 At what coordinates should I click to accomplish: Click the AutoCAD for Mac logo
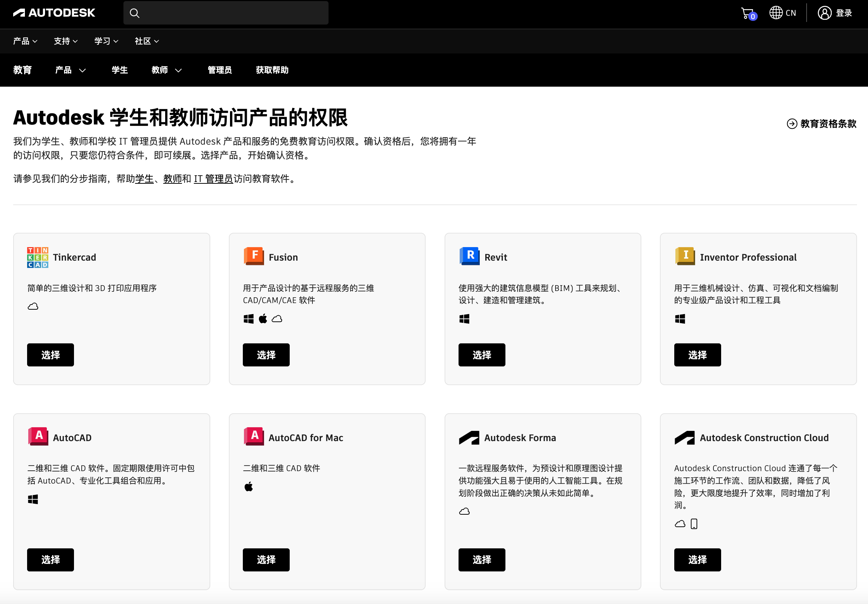pos(254,437)
